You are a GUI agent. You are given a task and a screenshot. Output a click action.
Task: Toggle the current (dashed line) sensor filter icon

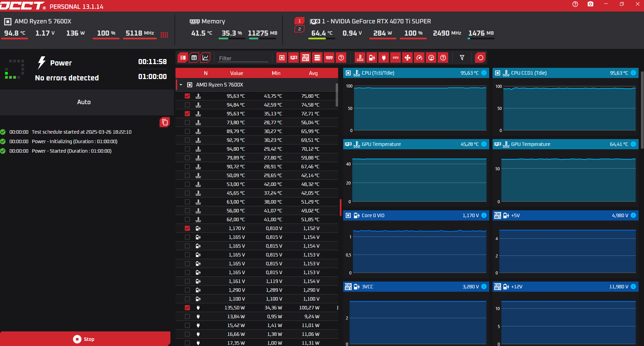tap(396, 58)
